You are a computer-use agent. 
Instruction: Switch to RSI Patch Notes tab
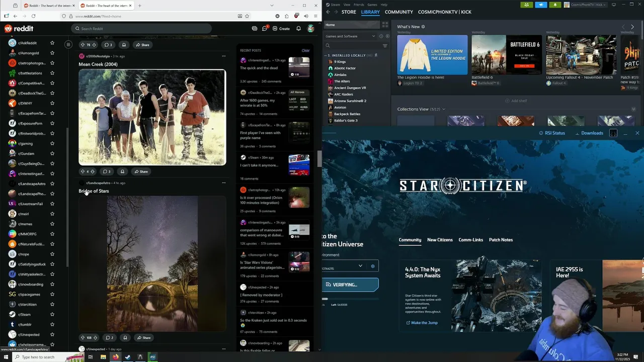pos(501,240)
